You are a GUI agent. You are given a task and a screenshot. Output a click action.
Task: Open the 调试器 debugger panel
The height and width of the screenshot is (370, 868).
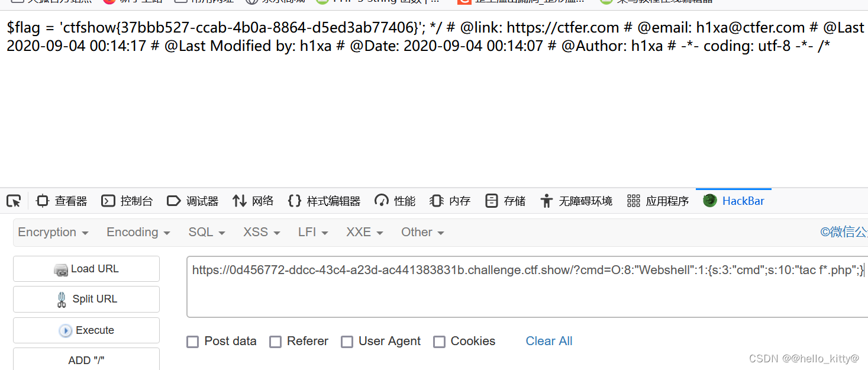tap(192, 201)
